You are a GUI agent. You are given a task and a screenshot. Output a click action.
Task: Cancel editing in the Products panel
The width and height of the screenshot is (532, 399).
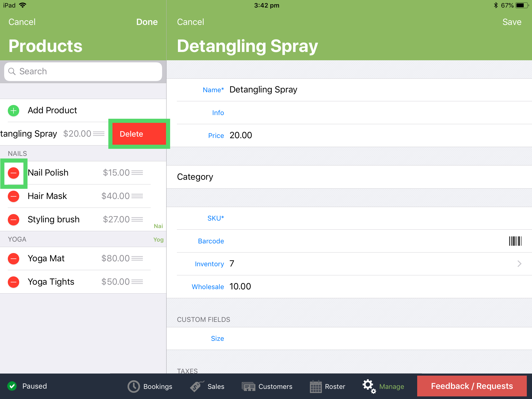tap(22, 22)
